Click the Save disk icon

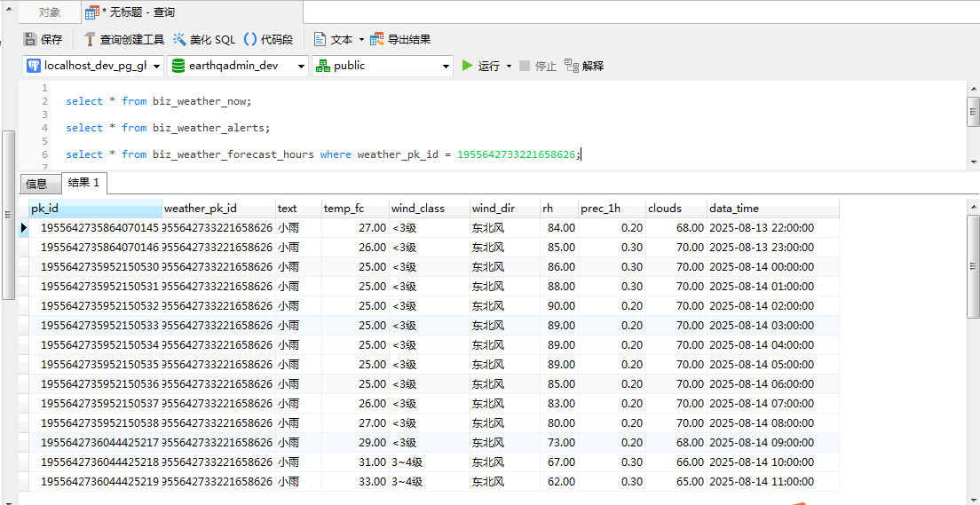30,39
